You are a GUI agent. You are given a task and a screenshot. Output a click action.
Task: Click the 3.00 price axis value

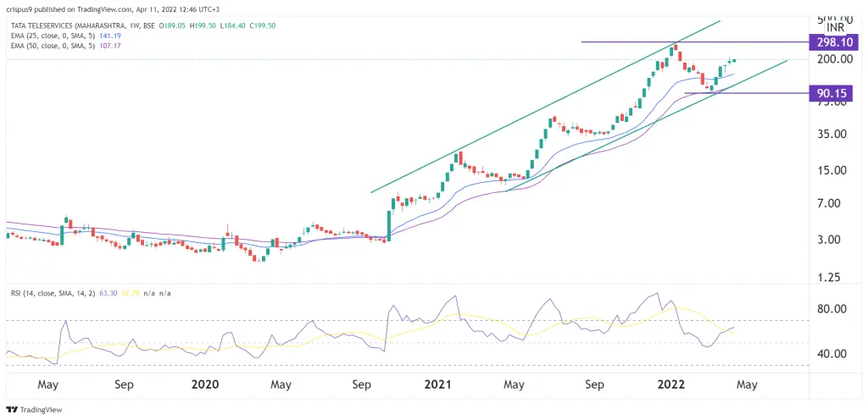[x=831, y=240]
